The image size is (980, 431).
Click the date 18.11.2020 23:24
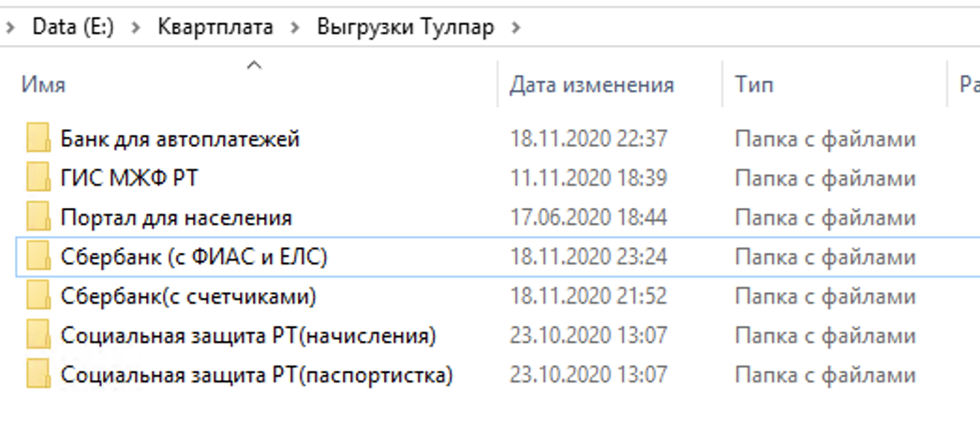pos(588,257)
